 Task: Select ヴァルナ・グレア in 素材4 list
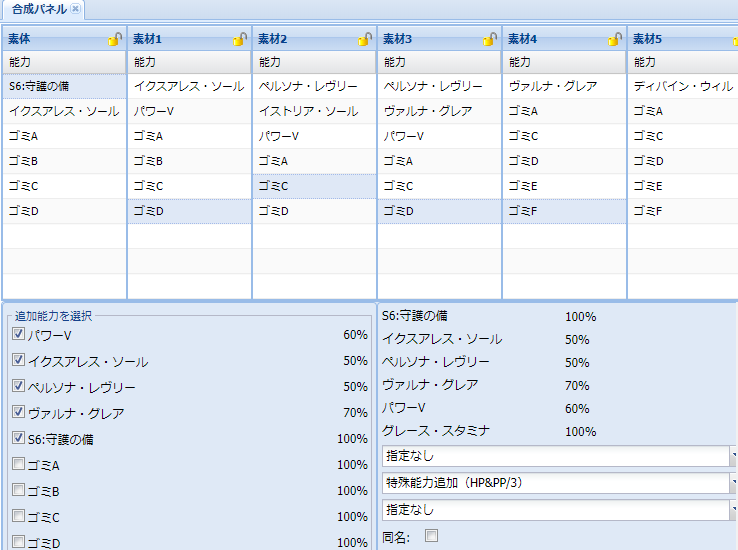564,86
